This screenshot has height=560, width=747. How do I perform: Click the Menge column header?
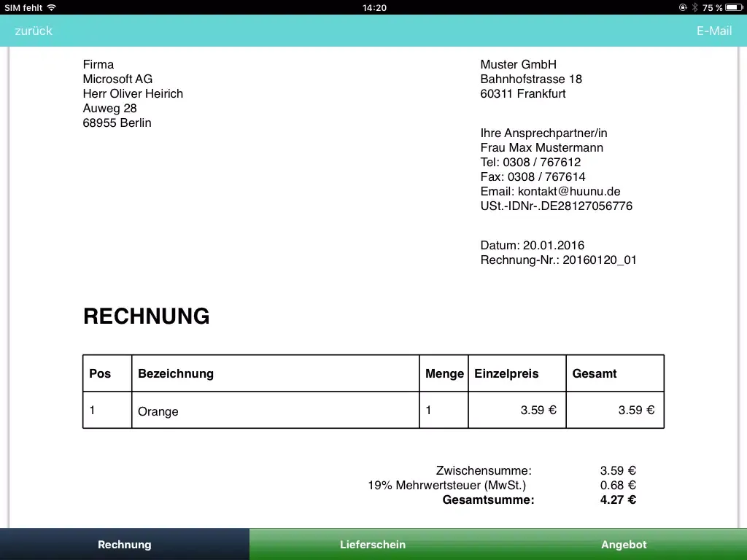tap(444, 373)
